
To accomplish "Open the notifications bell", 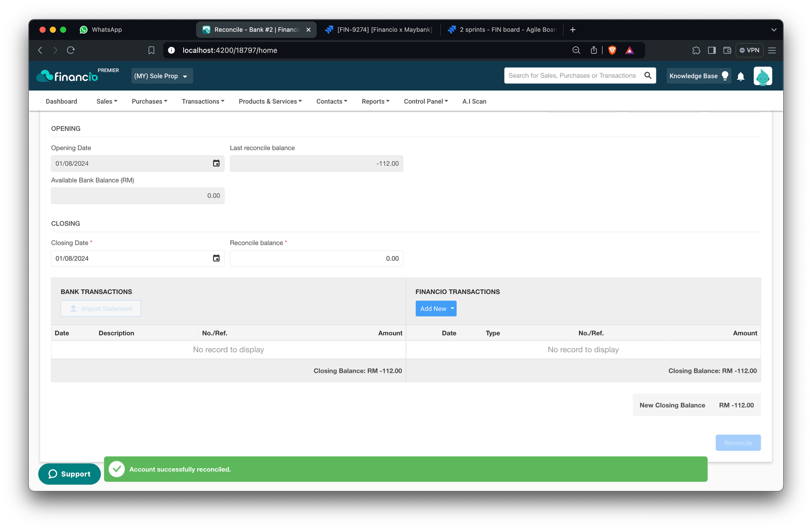I will click(x=741, y=77).
